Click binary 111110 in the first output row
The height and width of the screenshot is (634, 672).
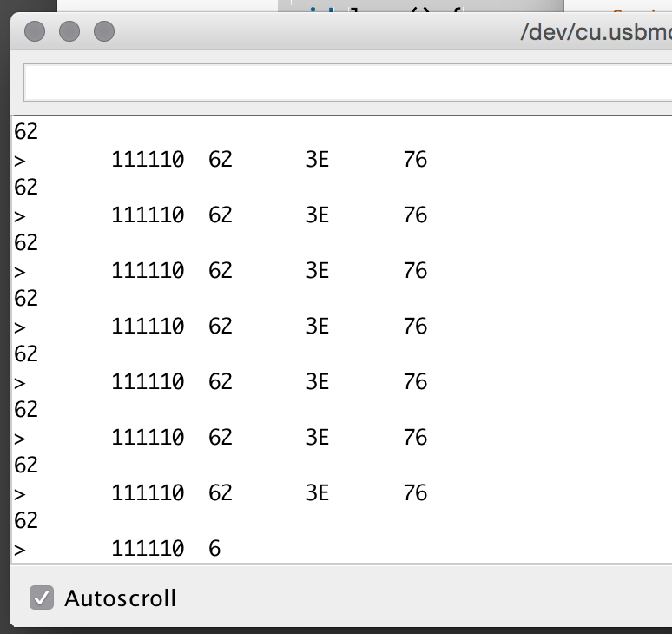click(148, 160)
